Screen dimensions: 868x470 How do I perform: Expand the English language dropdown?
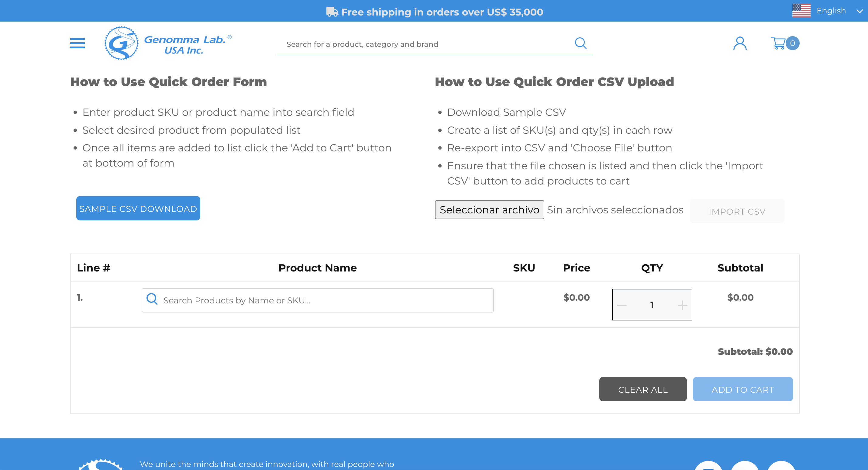tap(831, 11)
